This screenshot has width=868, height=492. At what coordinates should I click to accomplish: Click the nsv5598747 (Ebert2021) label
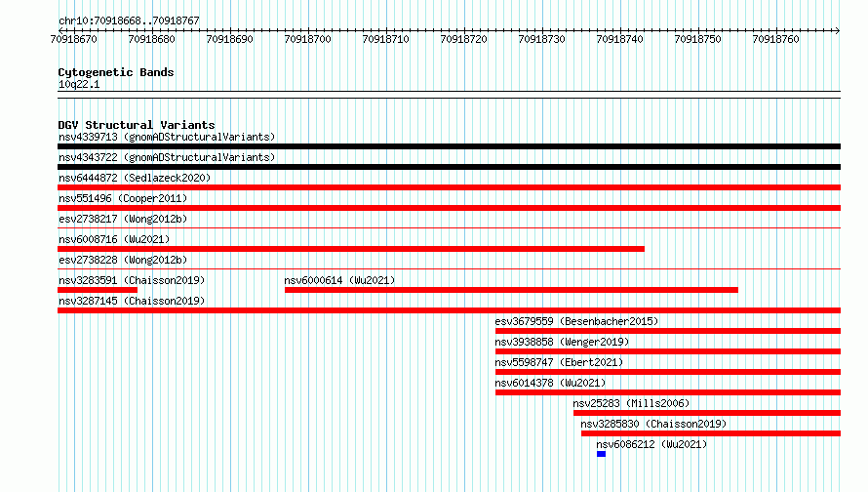(559, 362)
